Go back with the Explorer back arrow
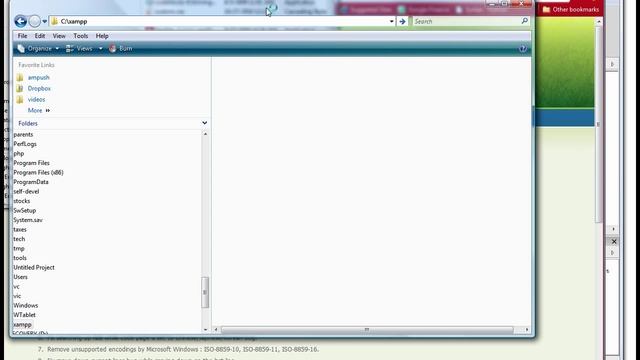This screenshot has width=640, height=360. pyautogui.click(x=20, y=21)
